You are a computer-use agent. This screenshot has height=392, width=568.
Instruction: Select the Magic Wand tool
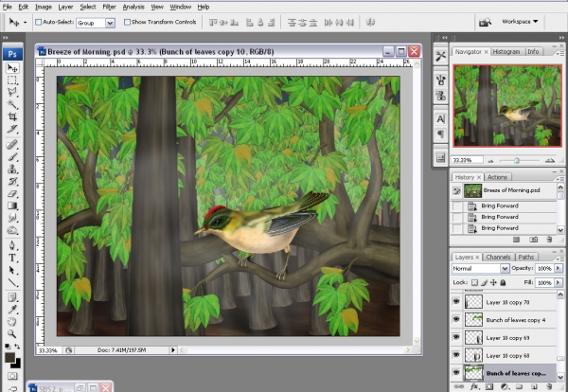click(x=12, y=104)
